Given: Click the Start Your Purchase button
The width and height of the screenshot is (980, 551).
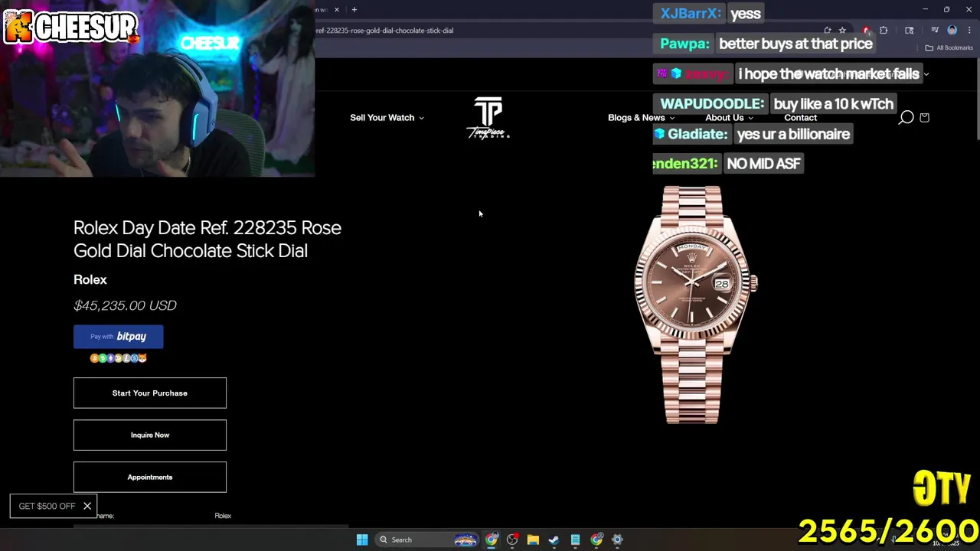Looking at the screenshot, I should tap(150, 393).
